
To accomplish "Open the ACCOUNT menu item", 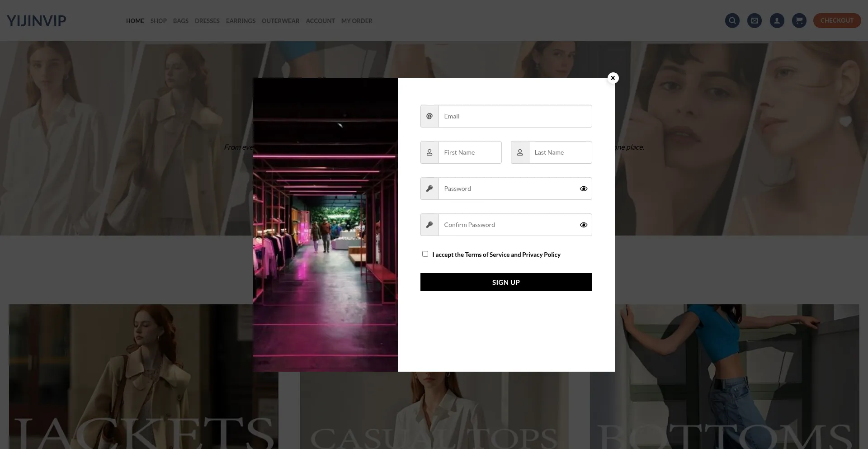I will coord(320,21).
